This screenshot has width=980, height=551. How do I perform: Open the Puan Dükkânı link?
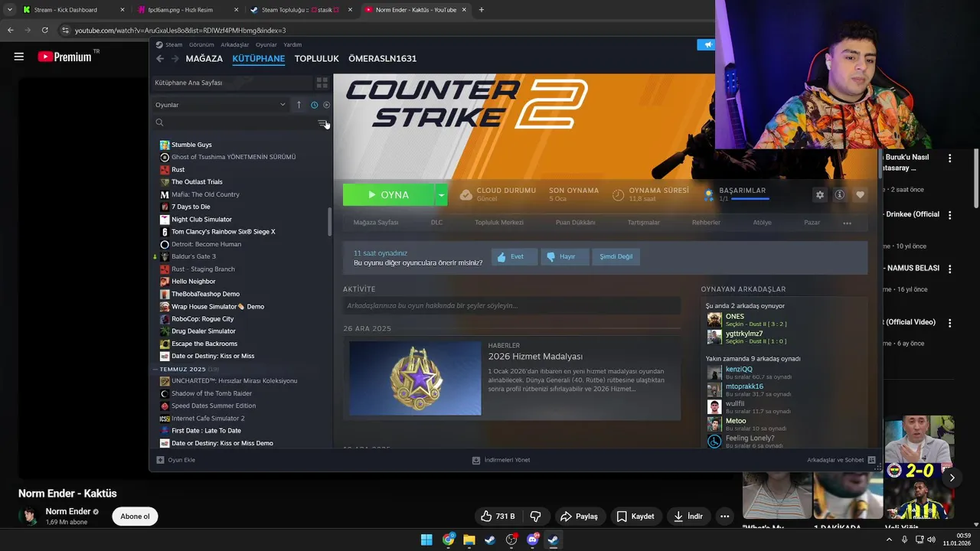pos(575,223)
